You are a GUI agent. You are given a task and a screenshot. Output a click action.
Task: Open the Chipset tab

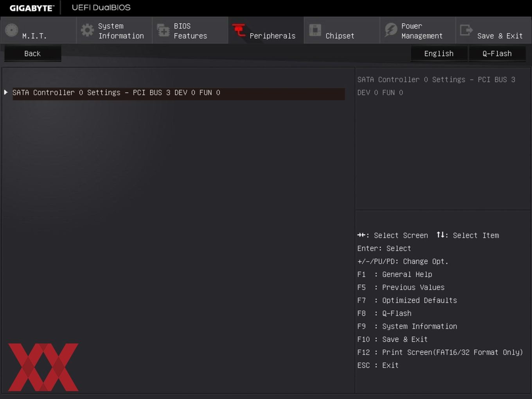click(342, 30)
